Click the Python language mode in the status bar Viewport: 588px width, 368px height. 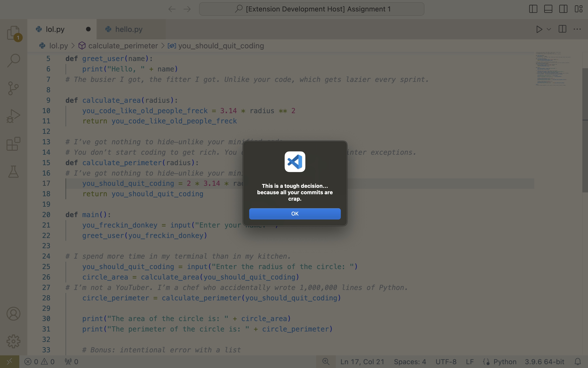coord(505,362)
